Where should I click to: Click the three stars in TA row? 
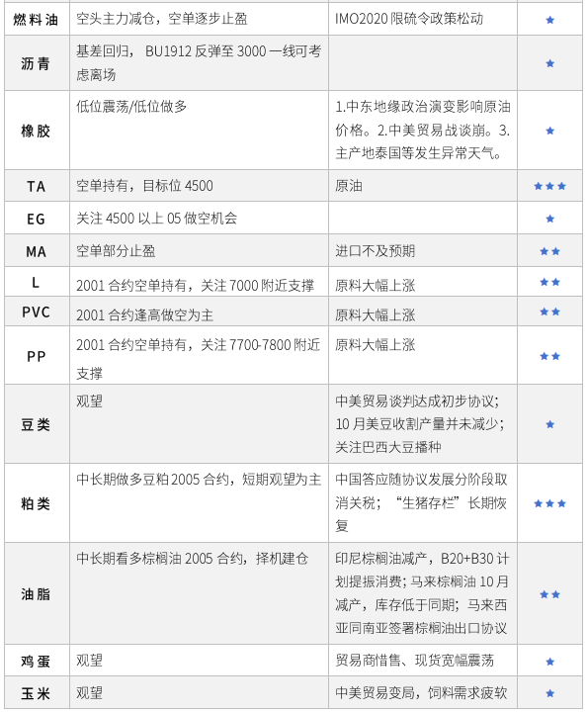(x=549, y=186)
